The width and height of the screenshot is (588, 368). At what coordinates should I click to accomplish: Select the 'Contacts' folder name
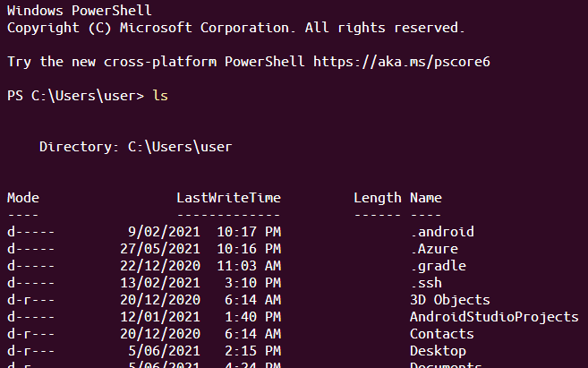[442, 334]
